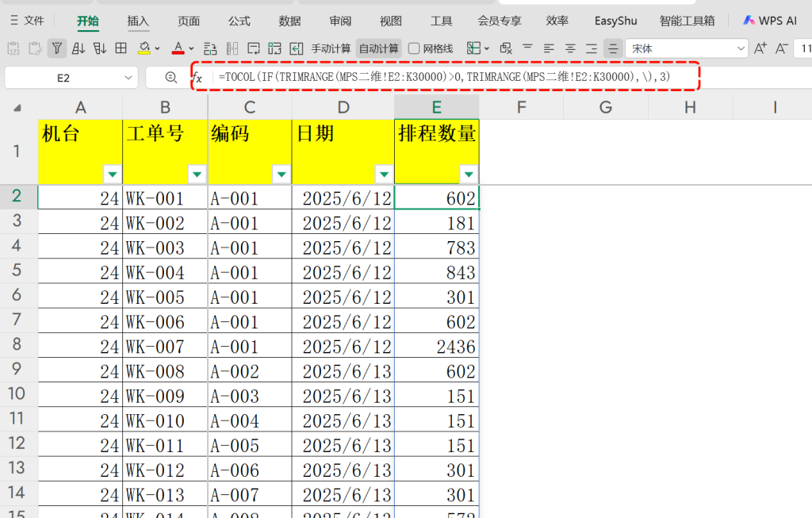812x518 pixels.
Task: Select cell WK-007
Action: point(165,346)
